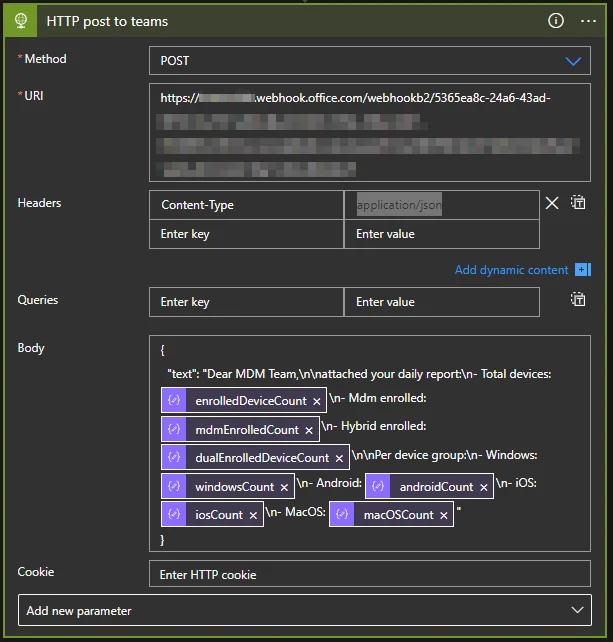Click the HTTP post to teams title

pyautogui.click(x=107, y=21)
